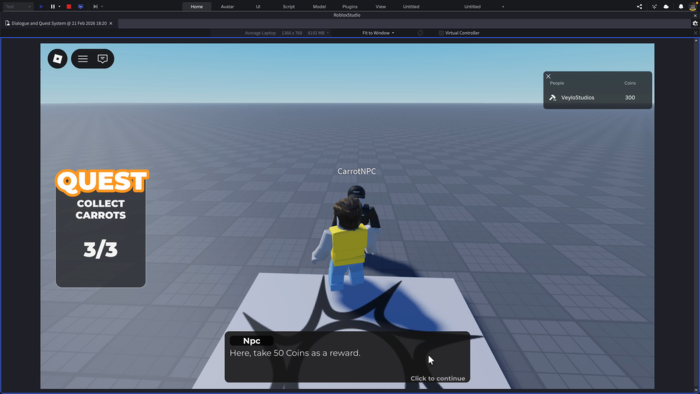Open the notifications bell
The image size is (700, 394).
click(x=681, y=7)
